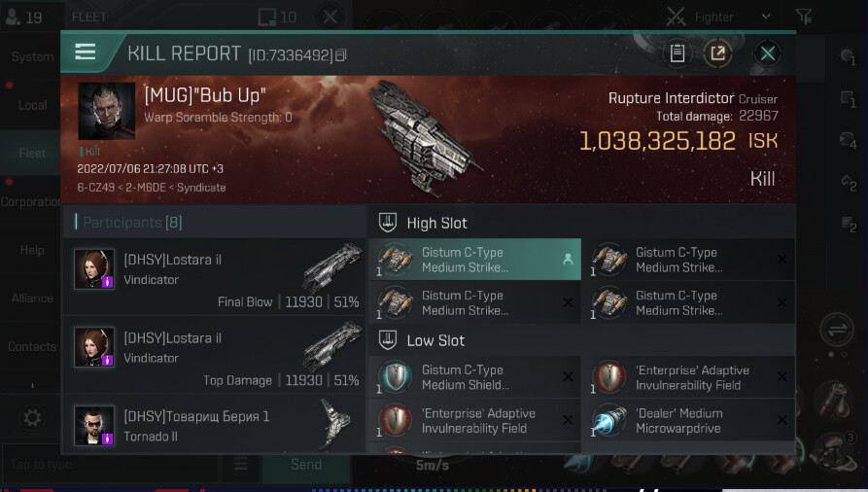Viewport: 868px width, 492px height.
Task: Open the Fighter filter dropdown
Action: [719, 18]
